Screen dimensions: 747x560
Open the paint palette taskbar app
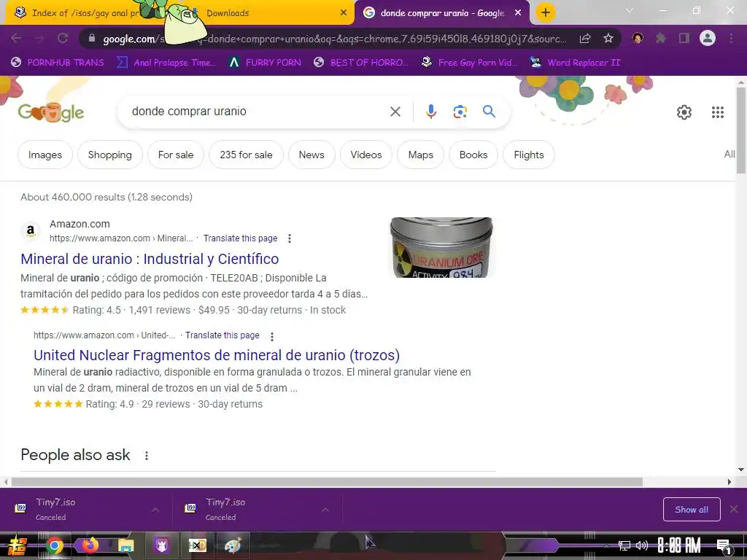[233, 545]
